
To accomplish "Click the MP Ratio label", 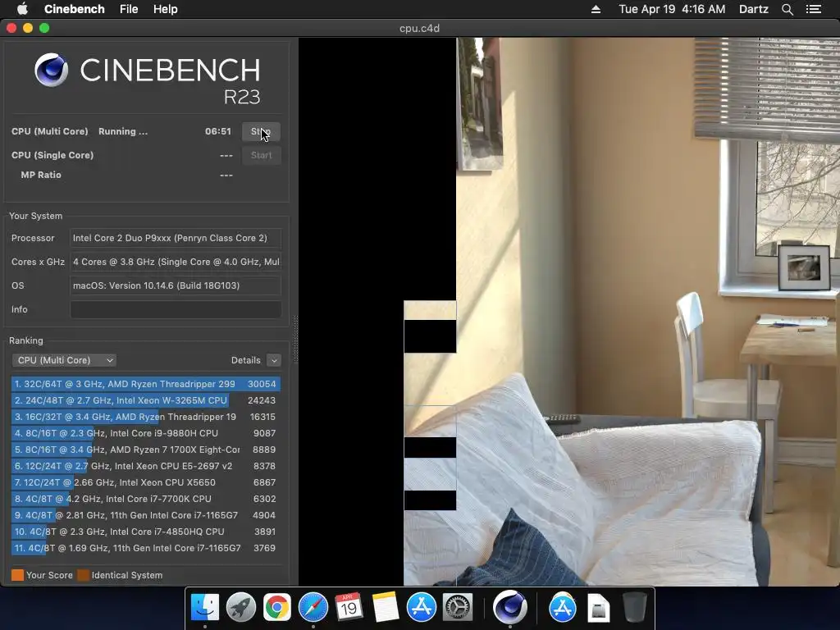I will click(41, 176).
